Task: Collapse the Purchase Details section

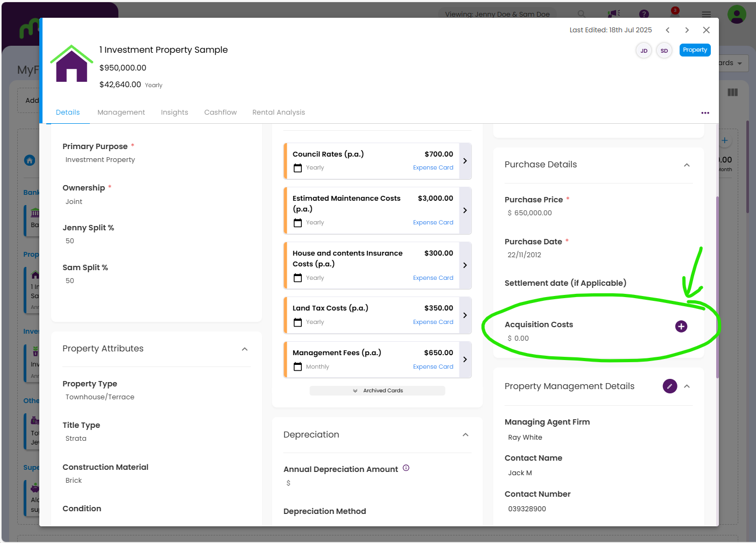Action: [x=687, y=165]
